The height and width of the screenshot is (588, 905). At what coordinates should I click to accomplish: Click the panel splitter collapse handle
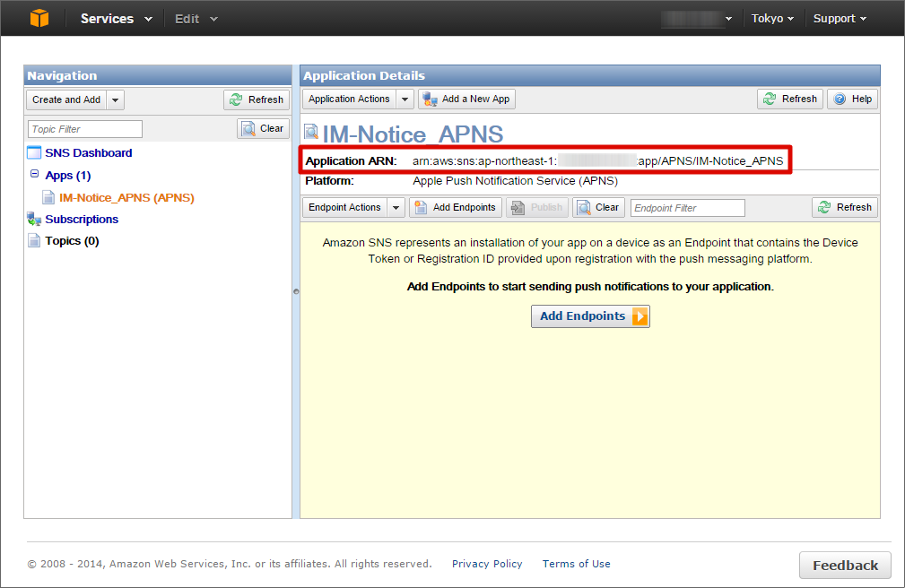[x=296, y=291]
